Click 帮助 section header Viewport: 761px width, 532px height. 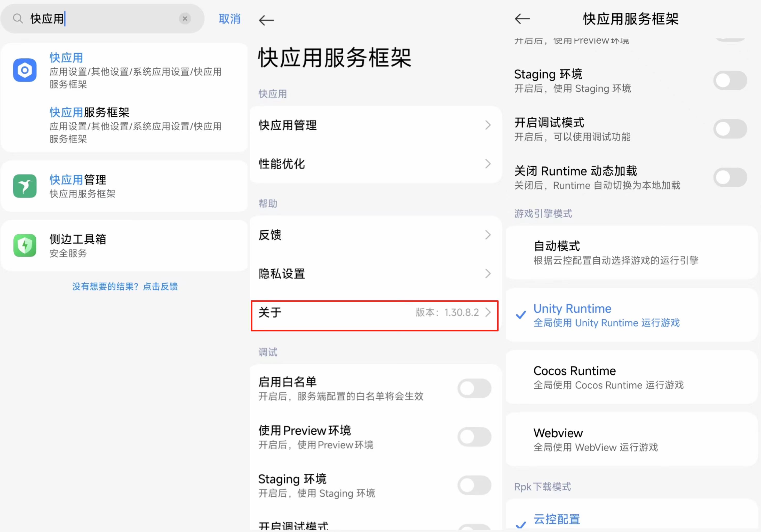268,203
